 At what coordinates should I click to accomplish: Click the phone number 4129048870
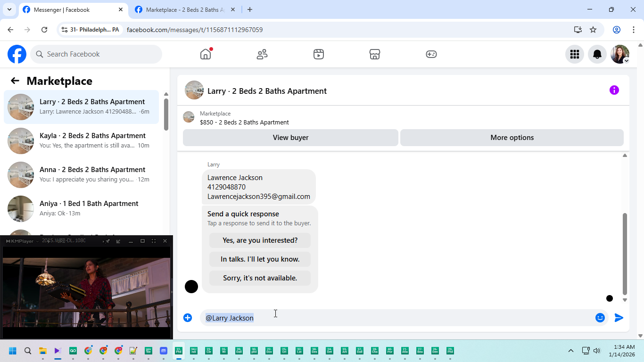(226, 187)
